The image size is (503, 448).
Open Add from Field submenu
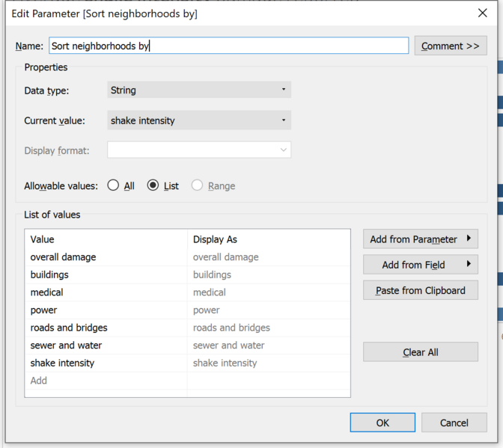(x=421, y=264)
